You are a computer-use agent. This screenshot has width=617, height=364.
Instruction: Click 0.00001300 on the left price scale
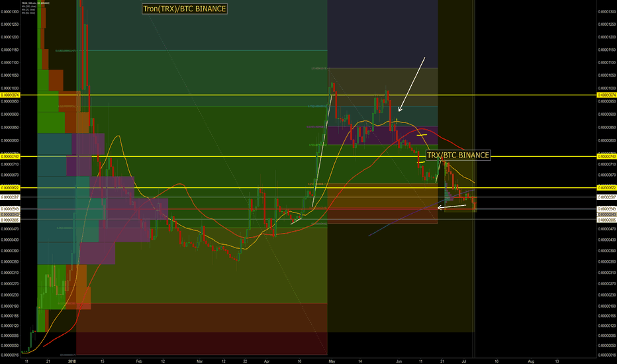click(x=10, y=12)
